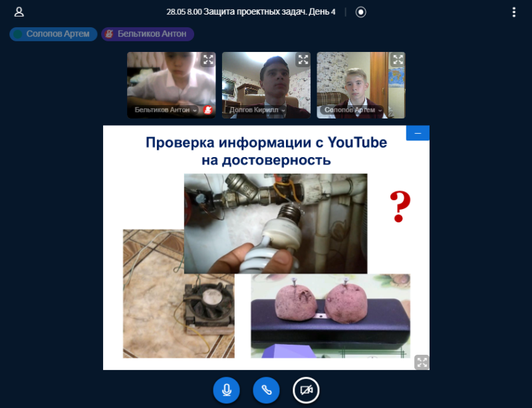Click the potato photo on the slide
This screenshot has width=532, height=408.
pos(330,313)
